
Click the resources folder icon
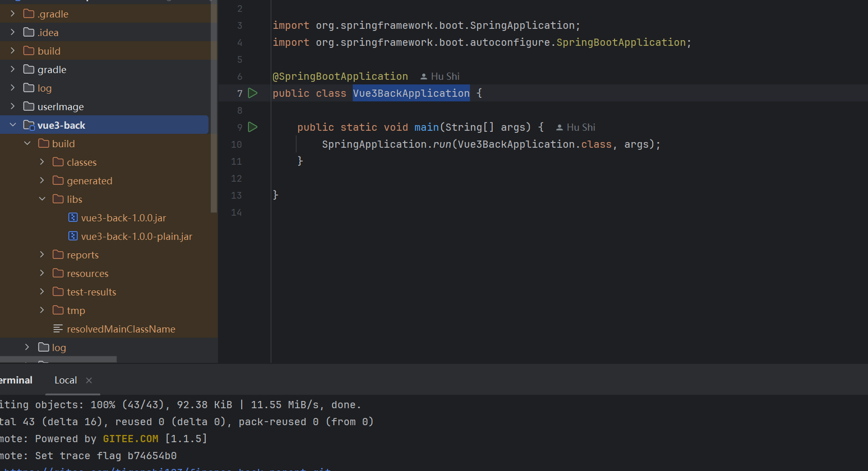click(x=58, y=273)
